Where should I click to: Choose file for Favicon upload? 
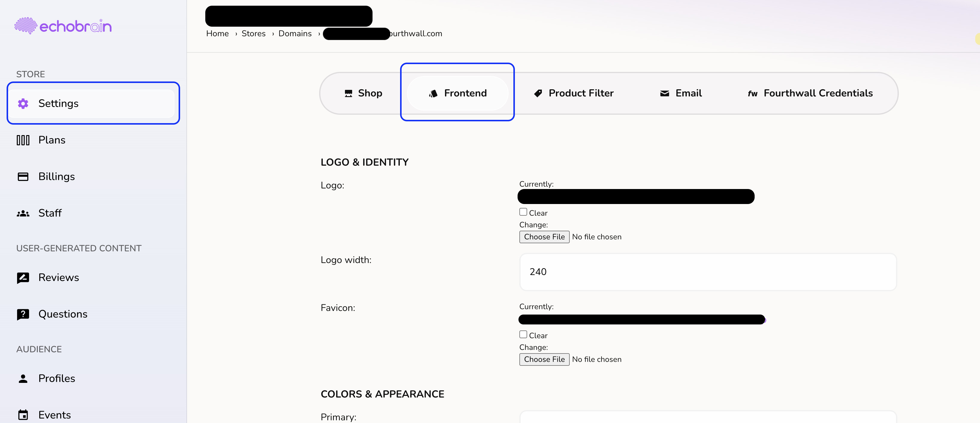coord(544,359)
